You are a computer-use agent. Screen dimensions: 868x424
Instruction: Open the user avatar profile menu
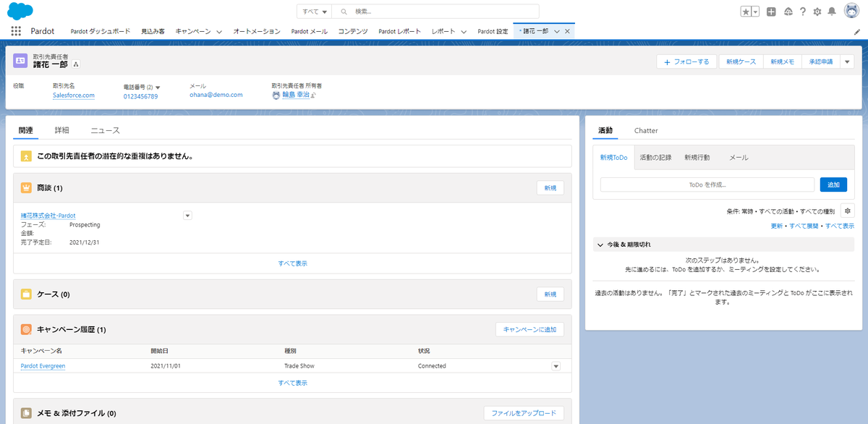[x=851, y=11]
